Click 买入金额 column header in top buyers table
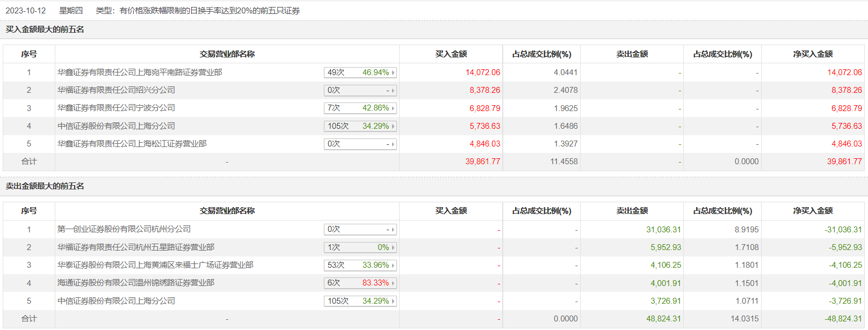 (451, 54)
